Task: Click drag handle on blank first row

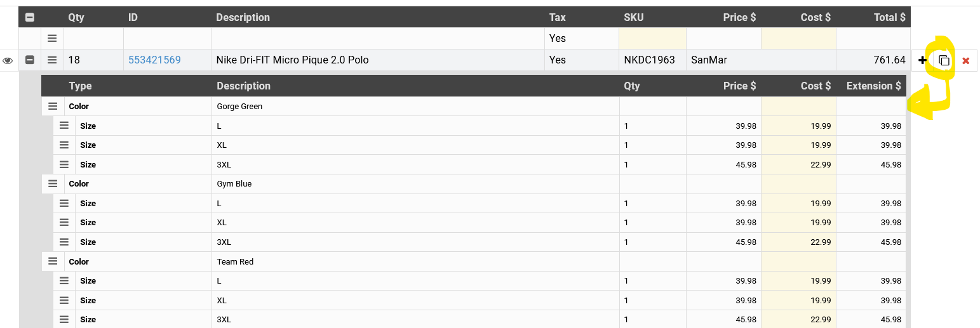Action: click(x=52, y=39)
